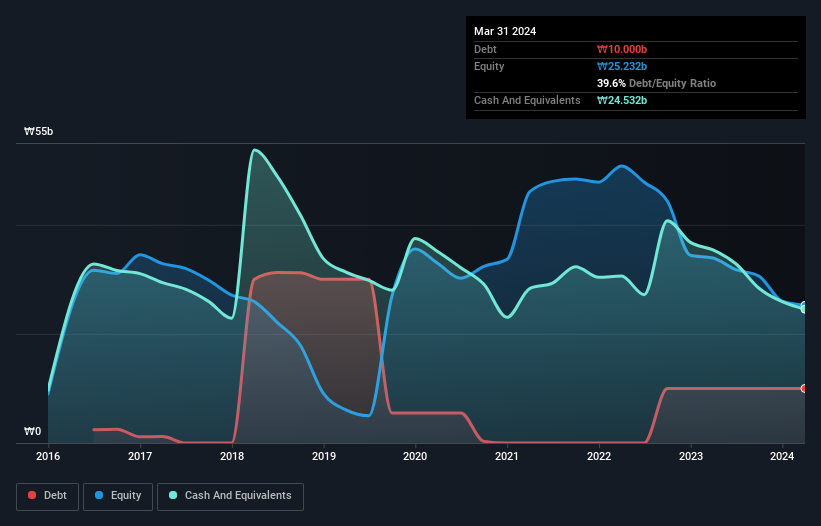
Task: Select the 2020 x-axis label
Action: pyautogui.click(x=415, y=456)
